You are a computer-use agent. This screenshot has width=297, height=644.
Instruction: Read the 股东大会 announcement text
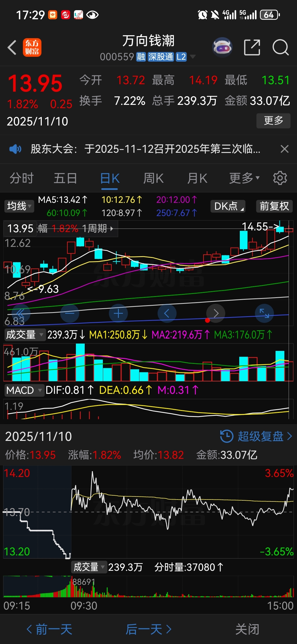click(x=145, y=149)
